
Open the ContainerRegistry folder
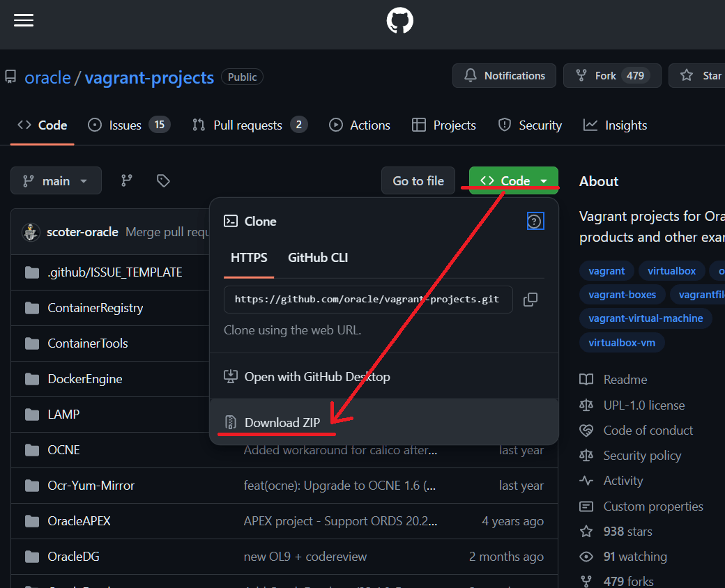(x=96, y=308)
